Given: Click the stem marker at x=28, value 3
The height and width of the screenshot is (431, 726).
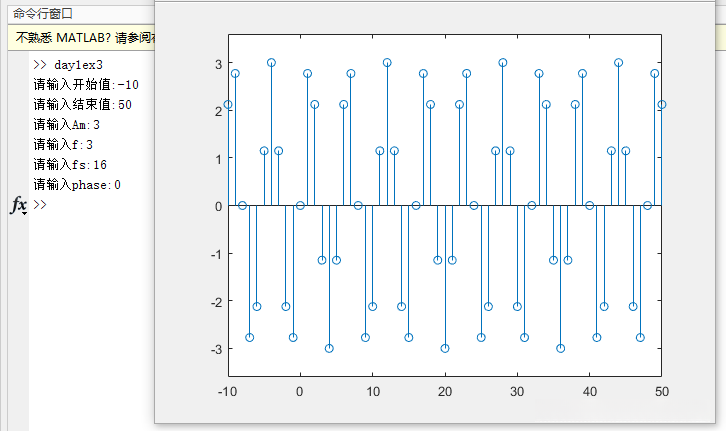Looking at the screenshot, I should tap(503, 62).
